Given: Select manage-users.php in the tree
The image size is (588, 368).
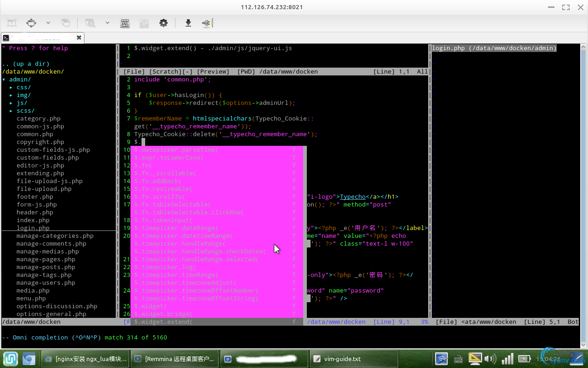Looking at the screenshot, I should 46,283.
